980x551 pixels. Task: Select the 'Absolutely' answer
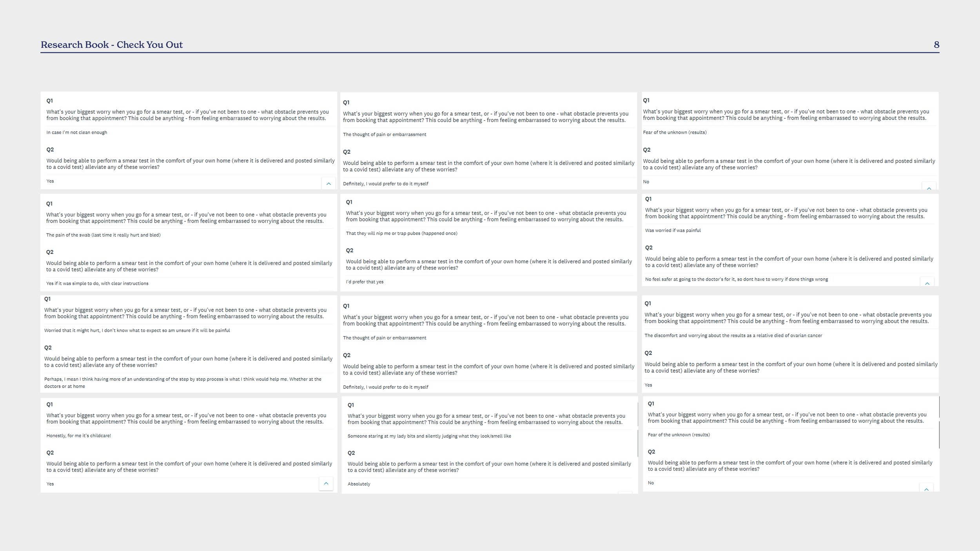[359, 484]
